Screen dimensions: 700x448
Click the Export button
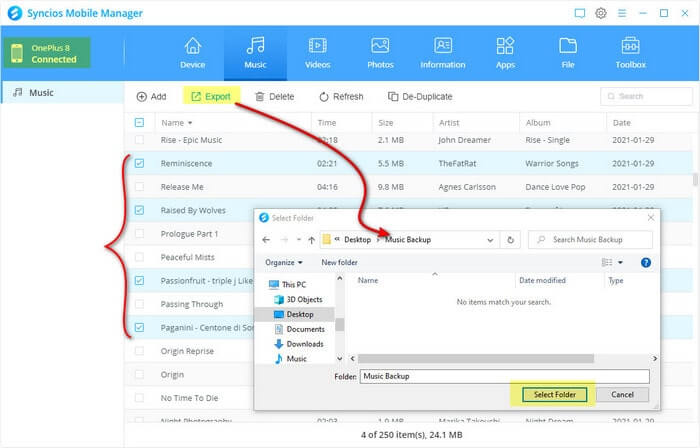tap(211, 96)
